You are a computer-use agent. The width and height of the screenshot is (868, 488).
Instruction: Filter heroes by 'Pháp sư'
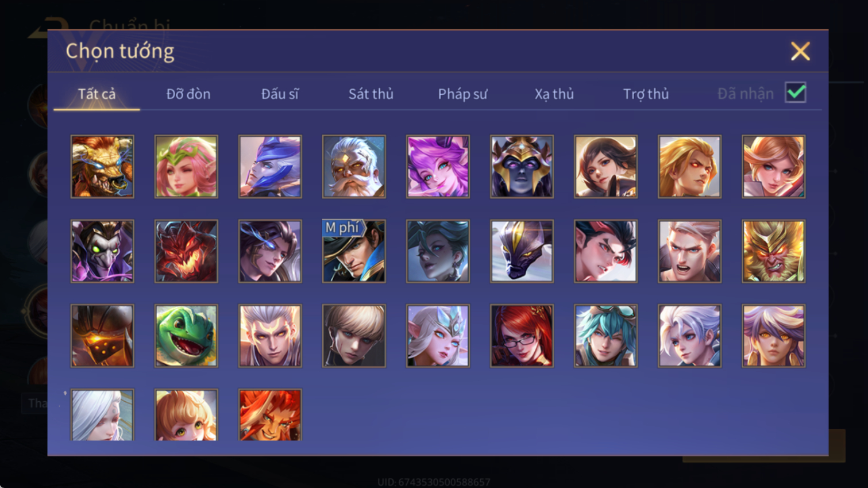point(462,94)
